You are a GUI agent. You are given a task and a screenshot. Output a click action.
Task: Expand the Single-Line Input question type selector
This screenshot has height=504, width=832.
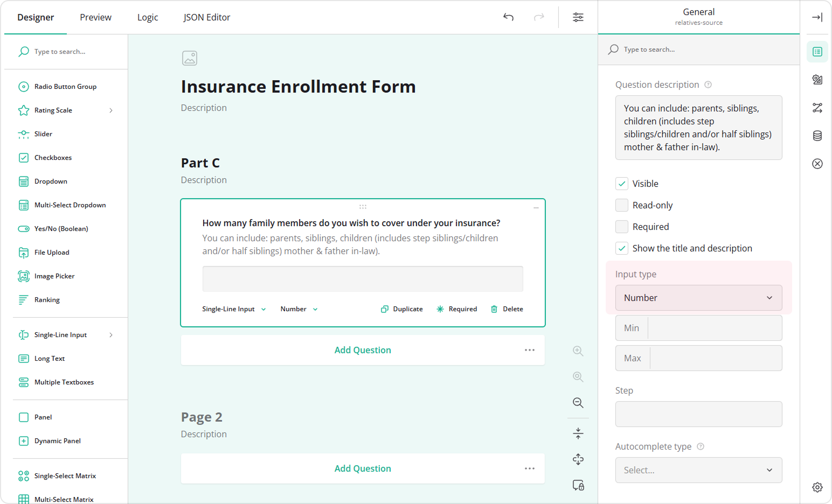click(234, 309)
